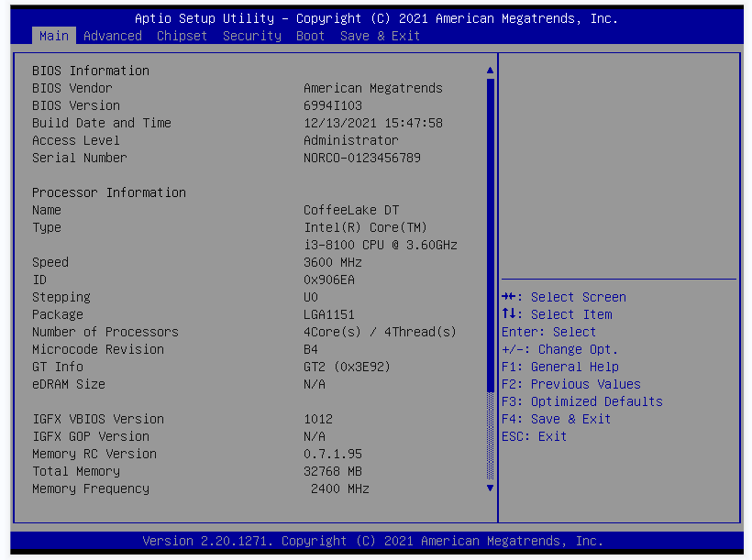This screenshot has width=752, height=560.
Task: Open the Save & Exit tab
Action: [380, 36]
